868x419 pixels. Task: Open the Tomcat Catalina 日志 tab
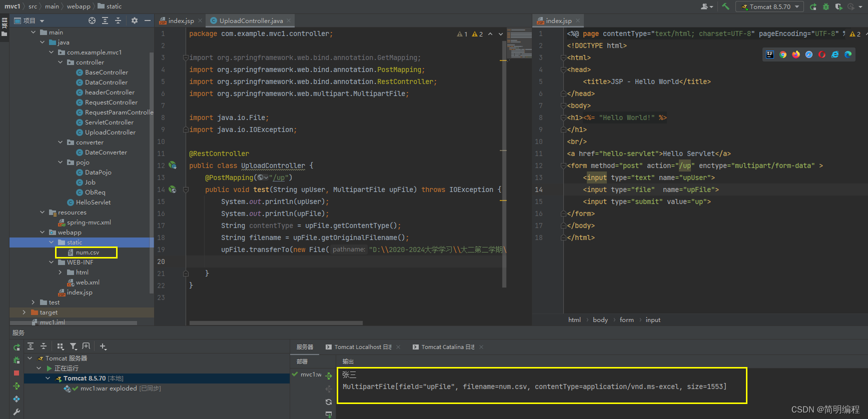pos(448,347)
